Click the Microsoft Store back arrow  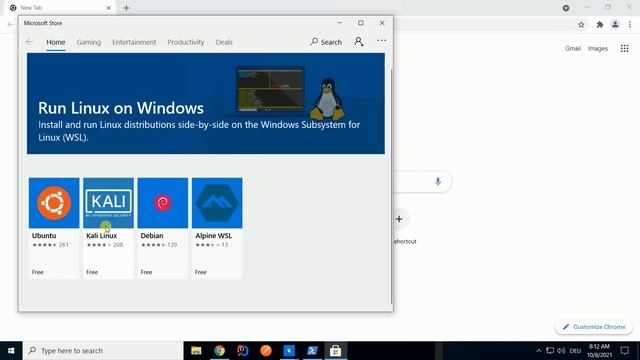click(x=29, y=42)
